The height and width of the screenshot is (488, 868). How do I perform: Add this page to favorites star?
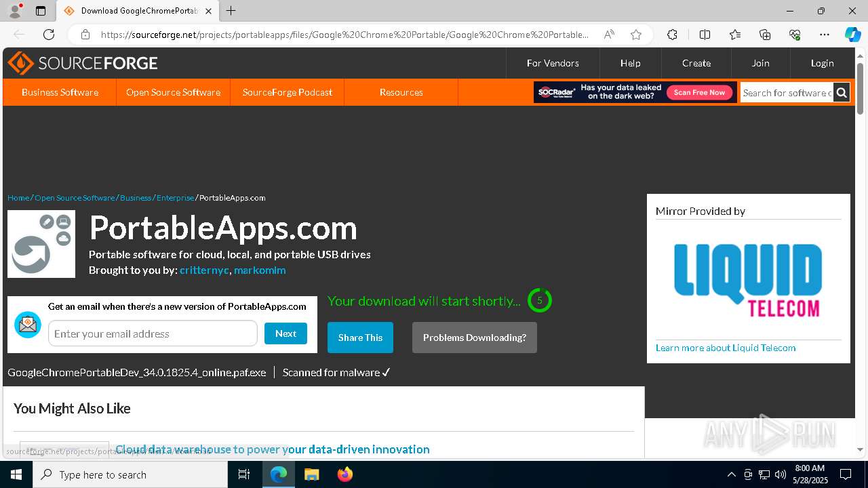coord(635,35)
